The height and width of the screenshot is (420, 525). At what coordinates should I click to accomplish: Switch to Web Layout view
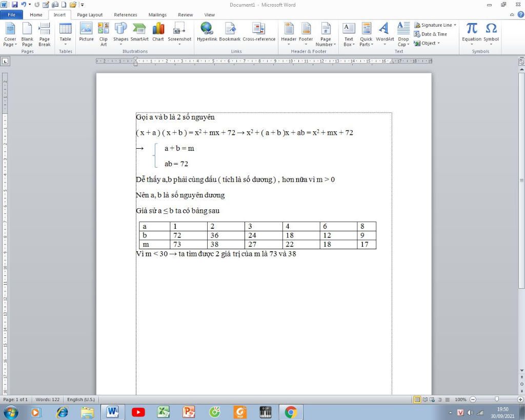click(432, 399)
